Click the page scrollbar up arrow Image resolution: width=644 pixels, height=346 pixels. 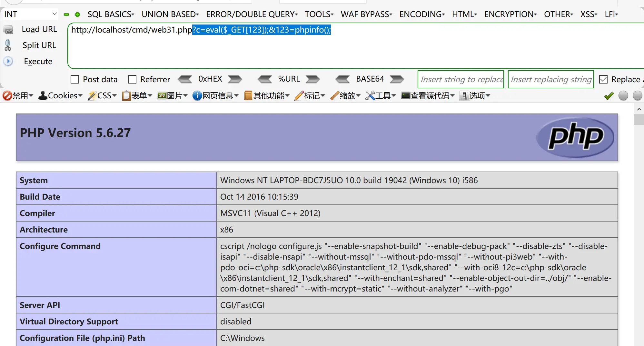[639, 109]
